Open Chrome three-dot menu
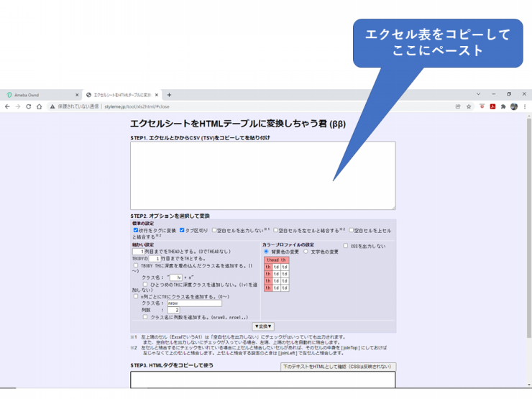The height and width of the screenshot is (399, 532). pyautogui.click(x=525, y=106)
